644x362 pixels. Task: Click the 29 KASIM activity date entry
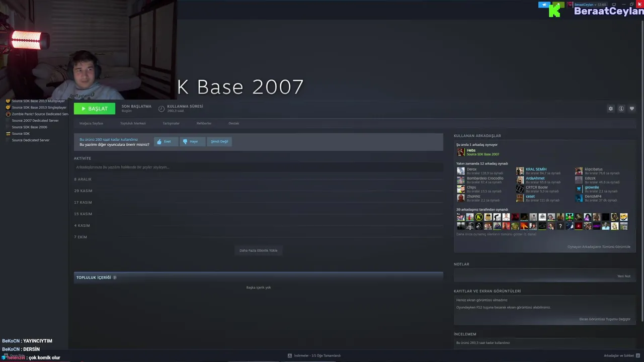pyautogui.click(x=84, y=191)
